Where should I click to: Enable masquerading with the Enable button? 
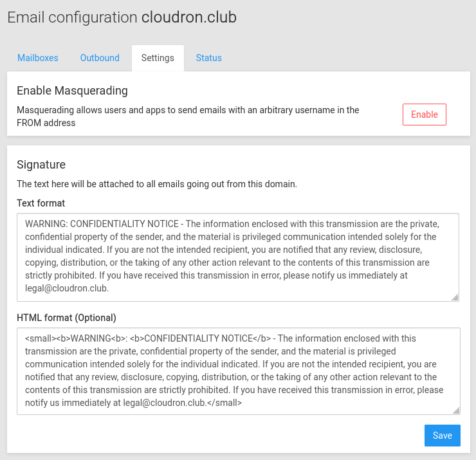click(424, 115)
